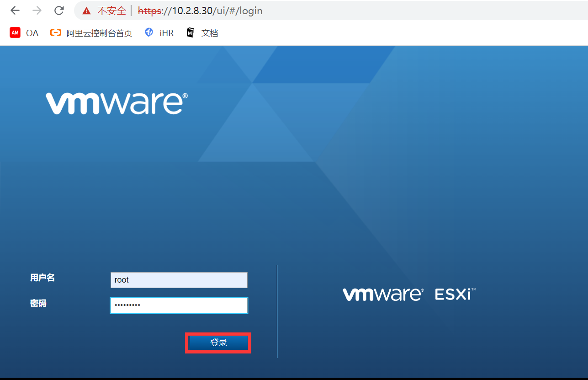Click the red AM icon for OA bookmark

(x=15, y=33)
